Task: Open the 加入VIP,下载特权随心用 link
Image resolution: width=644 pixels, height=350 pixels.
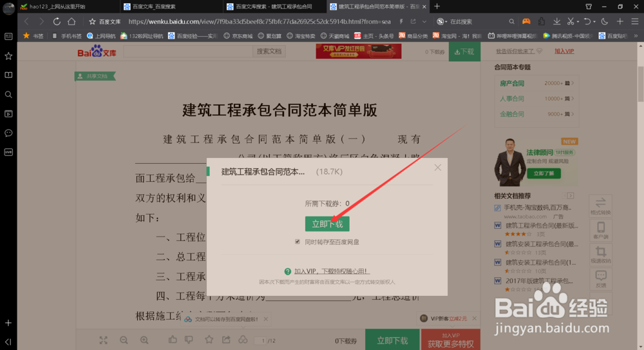Action: point(332,271)
